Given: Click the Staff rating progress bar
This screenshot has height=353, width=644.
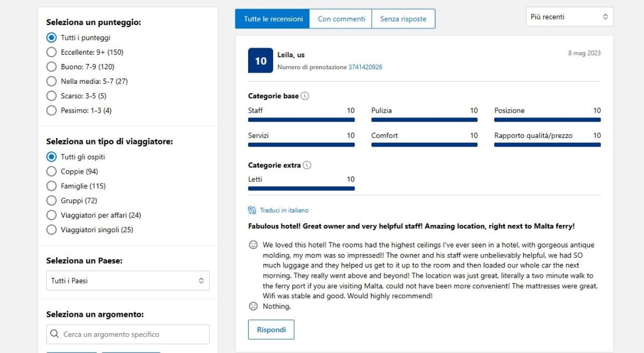Looking at the screenshot, I should coord(301,120).
